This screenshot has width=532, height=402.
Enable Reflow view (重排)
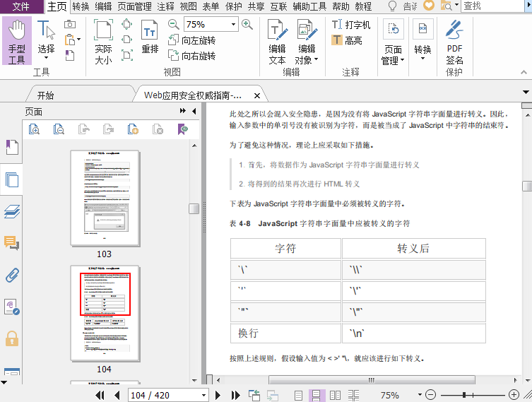point(150,37)
